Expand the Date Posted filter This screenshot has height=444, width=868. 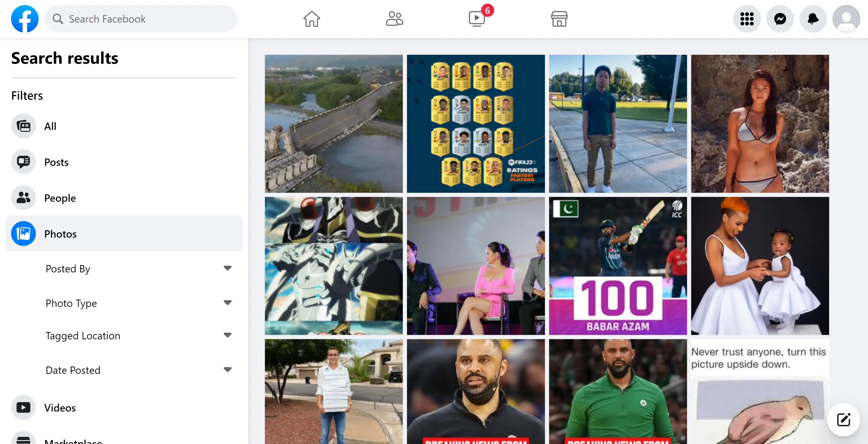(x=227, y=370)
